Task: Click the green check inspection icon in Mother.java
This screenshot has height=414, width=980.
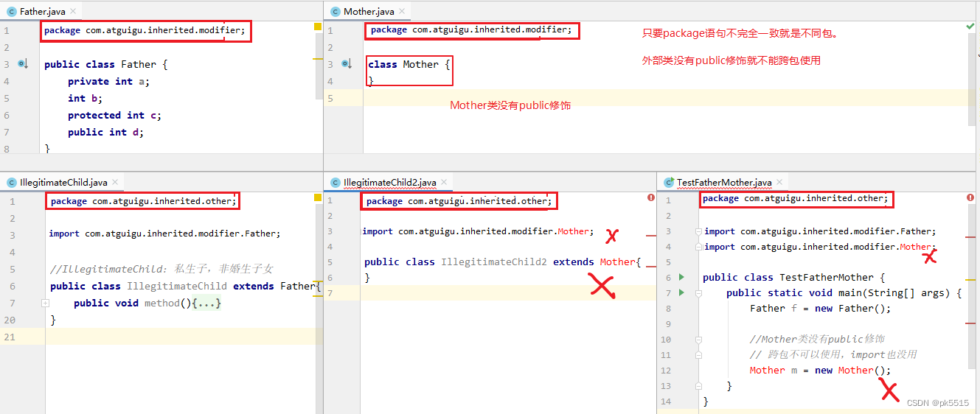Action: (970, 27)
